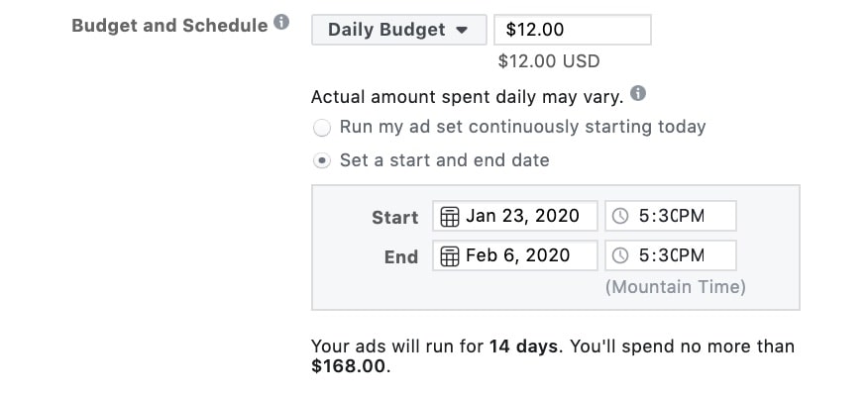Open the Daily Budget dropdown

tap(398, 30)
